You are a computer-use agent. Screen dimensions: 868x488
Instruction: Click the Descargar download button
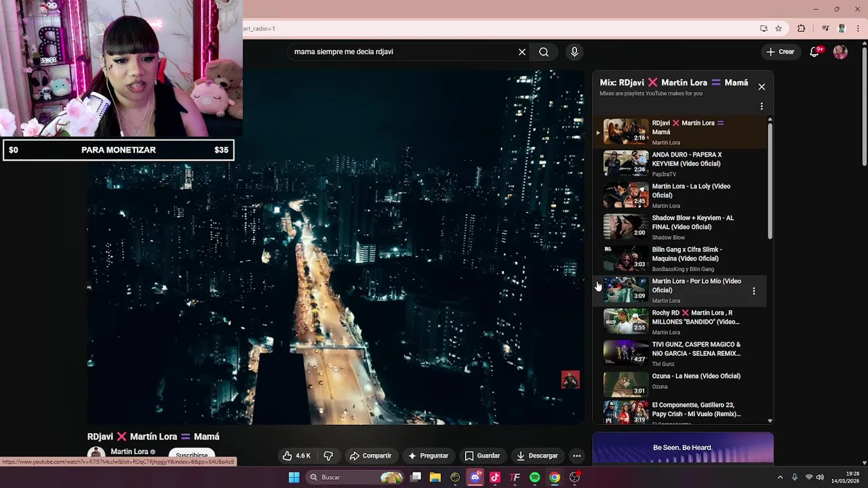[537, 456]
